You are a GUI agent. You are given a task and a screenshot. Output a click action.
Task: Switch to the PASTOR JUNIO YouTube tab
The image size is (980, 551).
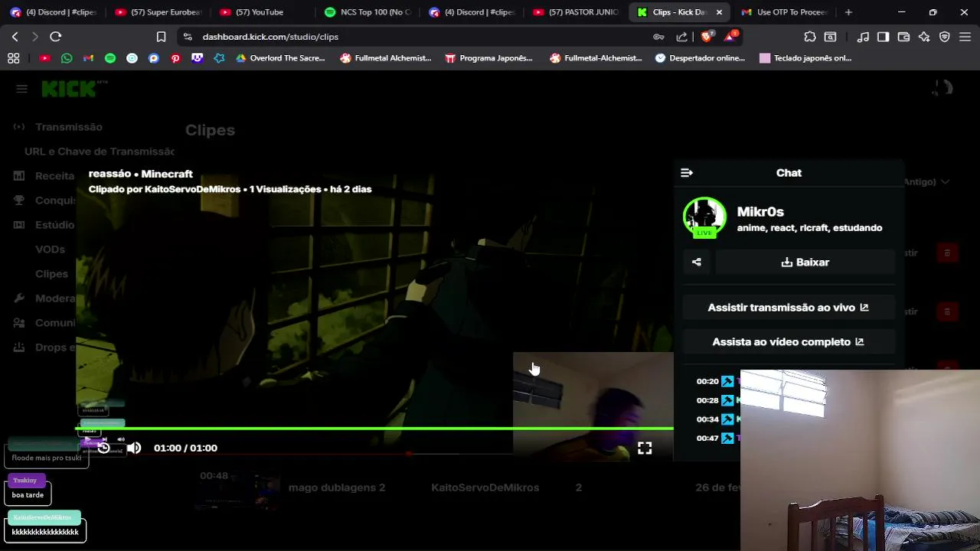[577, 12]
